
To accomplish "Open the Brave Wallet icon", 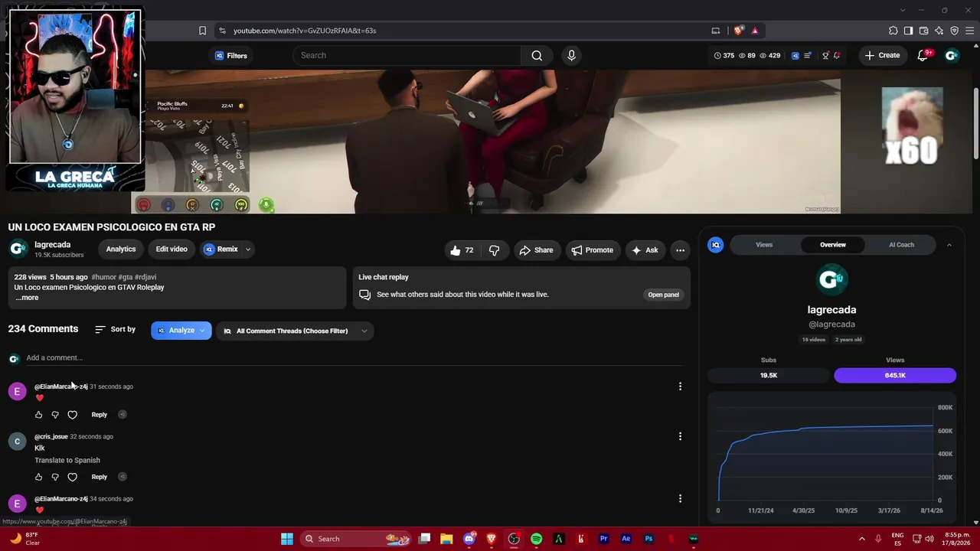I will (923, 31).
